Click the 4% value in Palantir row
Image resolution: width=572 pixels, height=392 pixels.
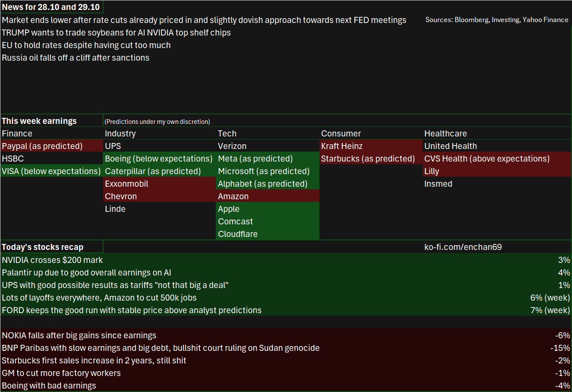pos(564,272)
